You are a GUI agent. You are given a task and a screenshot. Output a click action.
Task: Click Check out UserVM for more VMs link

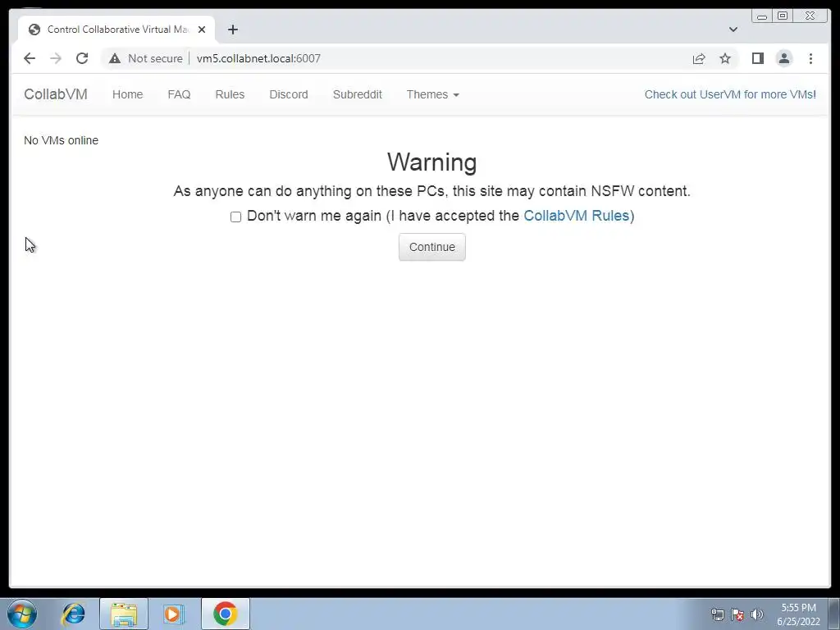pyautogui.click(x=730, y=94)
